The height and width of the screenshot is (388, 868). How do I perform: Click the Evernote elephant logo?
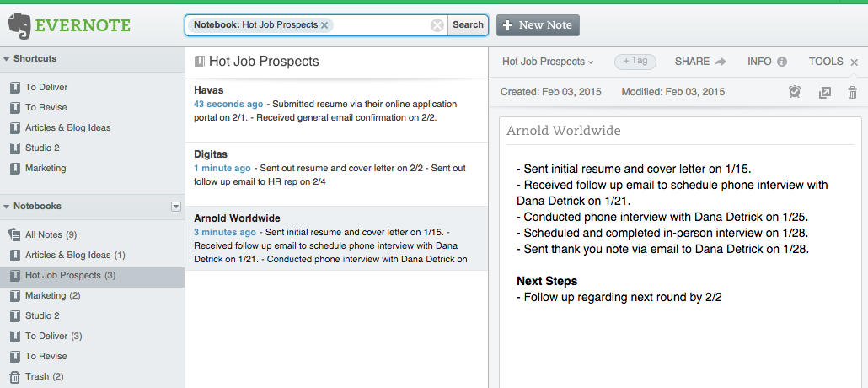[x=19, y=26]
